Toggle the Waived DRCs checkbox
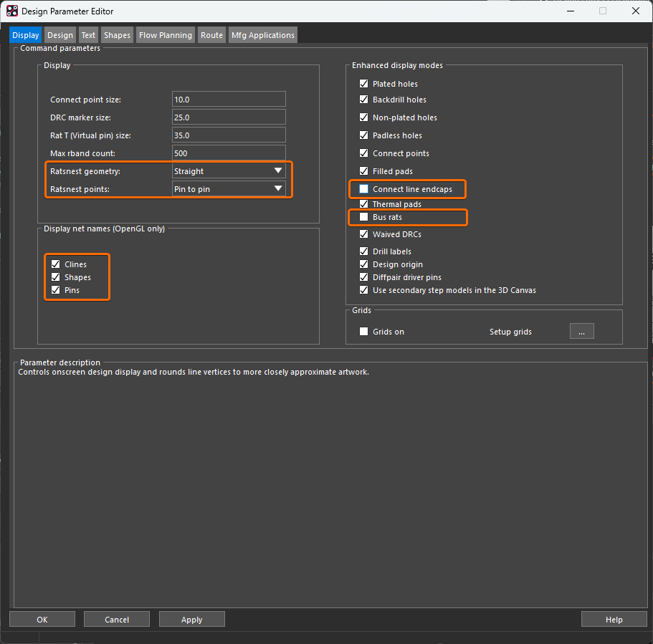The image size is (653, 644). click(x=364, y=234)
